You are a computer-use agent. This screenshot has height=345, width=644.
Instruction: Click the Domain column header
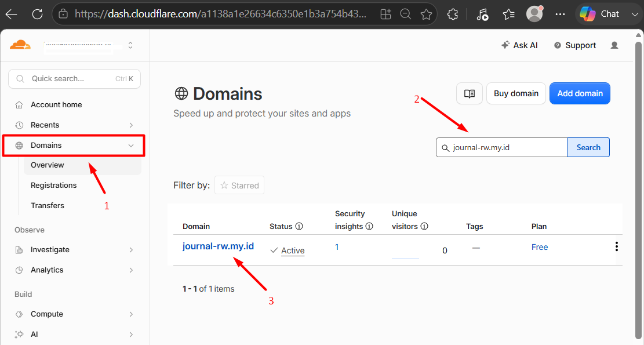point(197,226)
